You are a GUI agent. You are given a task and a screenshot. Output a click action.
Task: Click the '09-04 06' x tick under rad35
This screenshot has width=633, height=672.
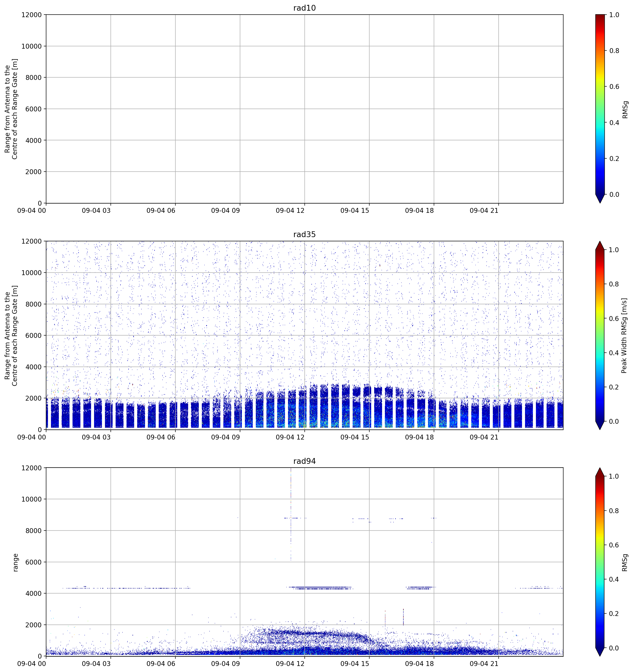pyautogui.click(x=161, y=437)
